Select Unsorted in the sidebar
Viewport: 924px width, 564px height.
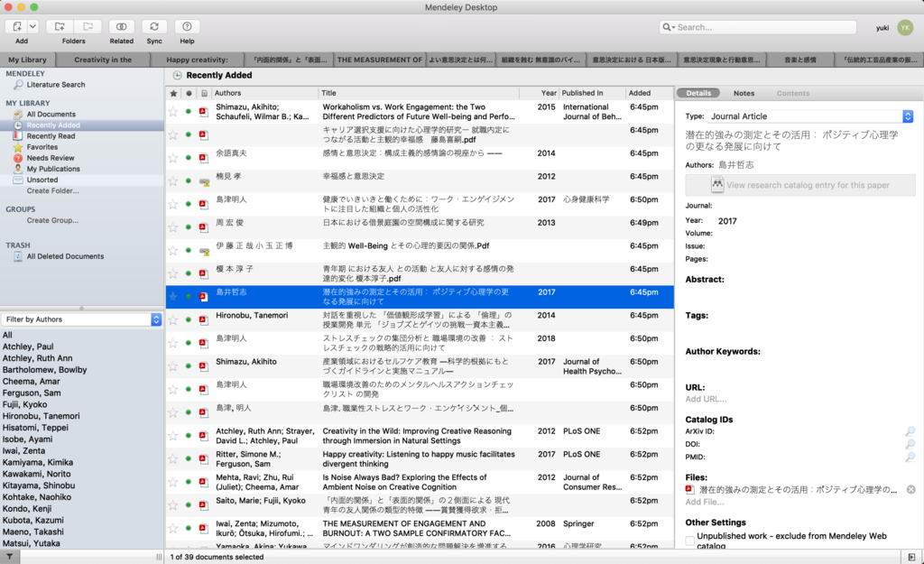point(42,180)
